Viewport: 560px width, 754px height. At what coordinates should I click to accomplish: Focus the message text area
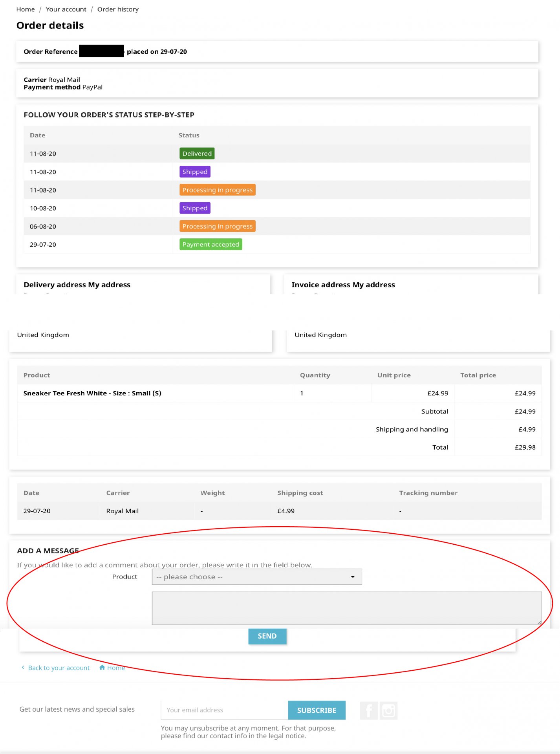[x=347, y=608]
